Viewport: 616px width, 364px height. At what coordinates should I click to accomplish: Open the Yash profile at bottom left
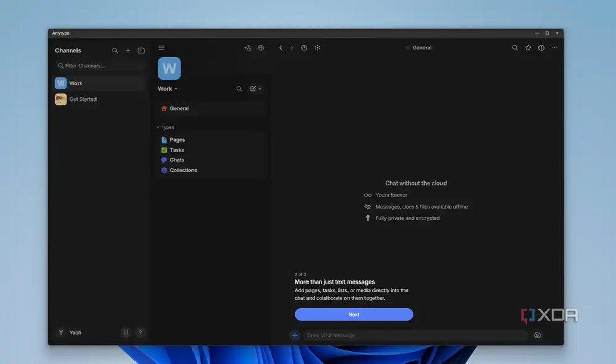click(x=69, y=333)
